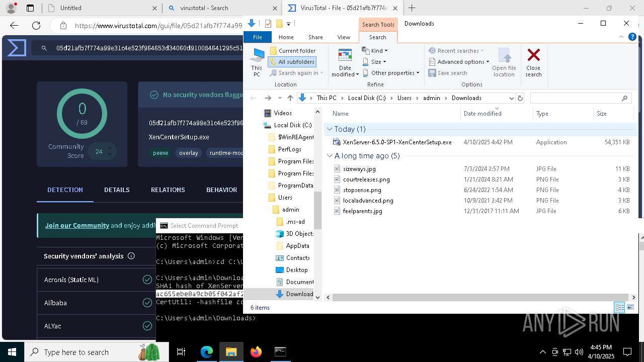This screenshot has height=362, width=644.
Task: Open Other properties dropdown
Action: pos(391,73)
